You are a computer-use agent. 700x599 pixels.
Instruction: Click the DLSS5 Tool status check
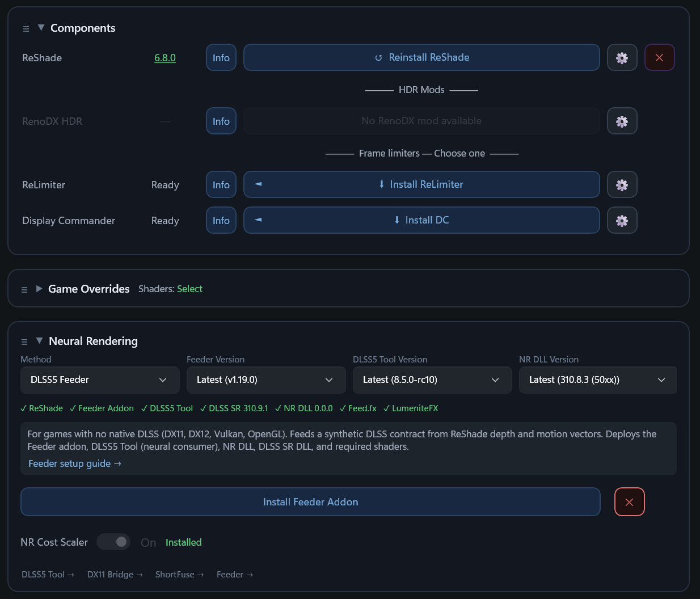(x=167, y=408)
